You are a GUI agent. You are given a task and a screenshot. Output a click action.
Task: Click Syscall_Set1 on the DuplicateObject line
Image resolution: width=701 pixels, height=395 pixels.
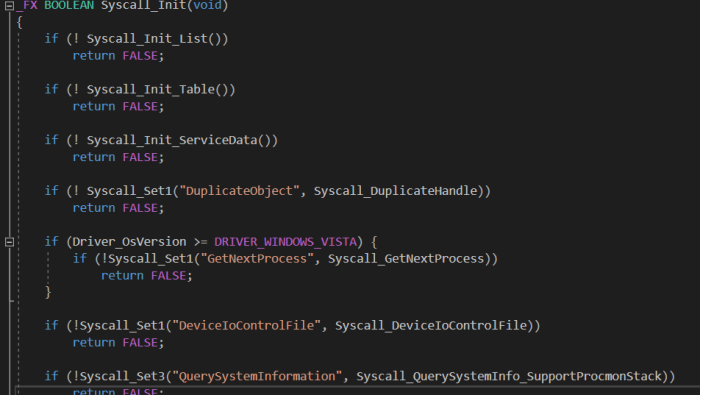coord(129,191)
